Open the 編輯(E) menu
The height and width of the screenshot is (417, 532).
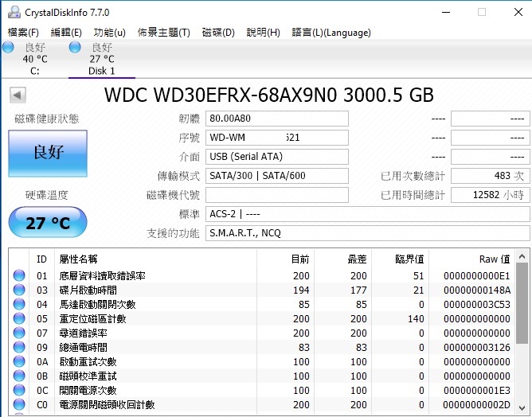66,33
